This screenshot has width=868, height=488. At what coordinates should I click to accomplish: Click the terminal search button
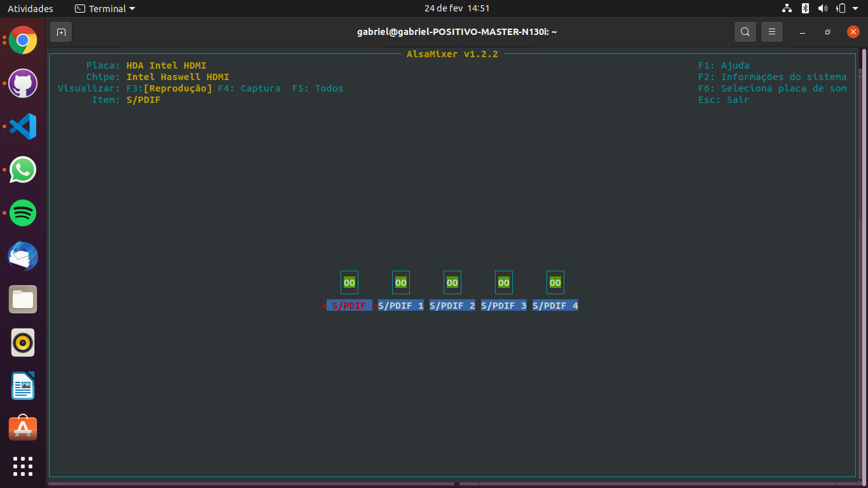pos(745,32)
